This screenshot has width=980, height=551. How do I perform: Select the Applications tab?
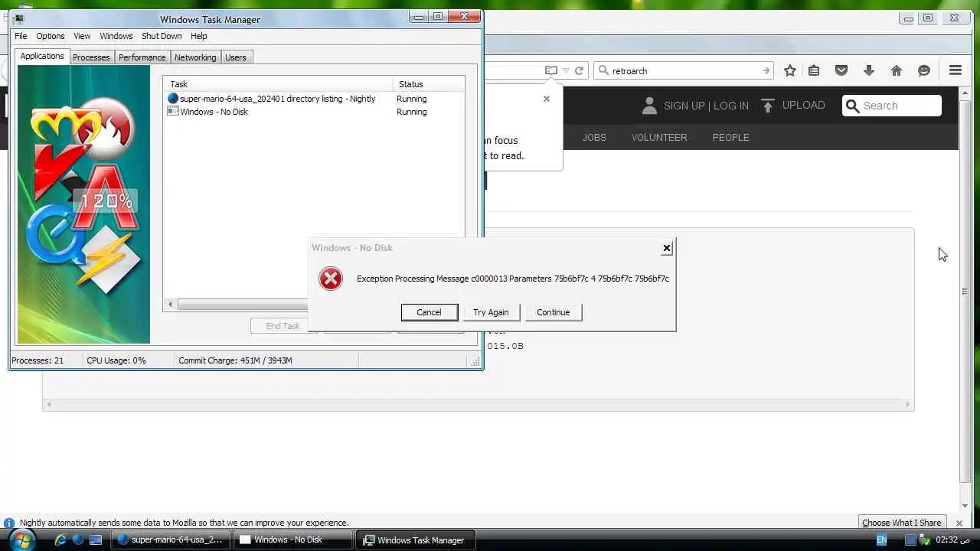click(x=42, y=56)
